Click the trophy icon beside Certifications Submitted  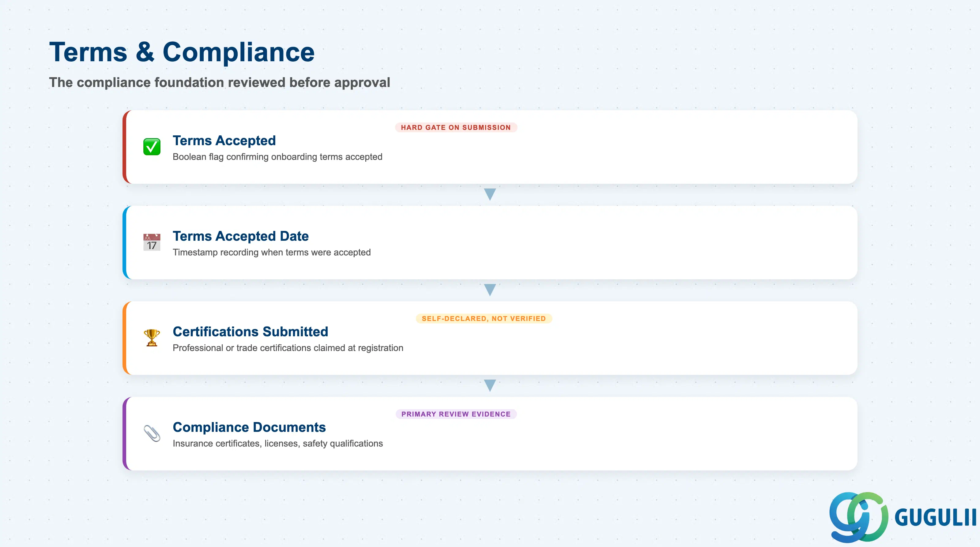[152, 338]
